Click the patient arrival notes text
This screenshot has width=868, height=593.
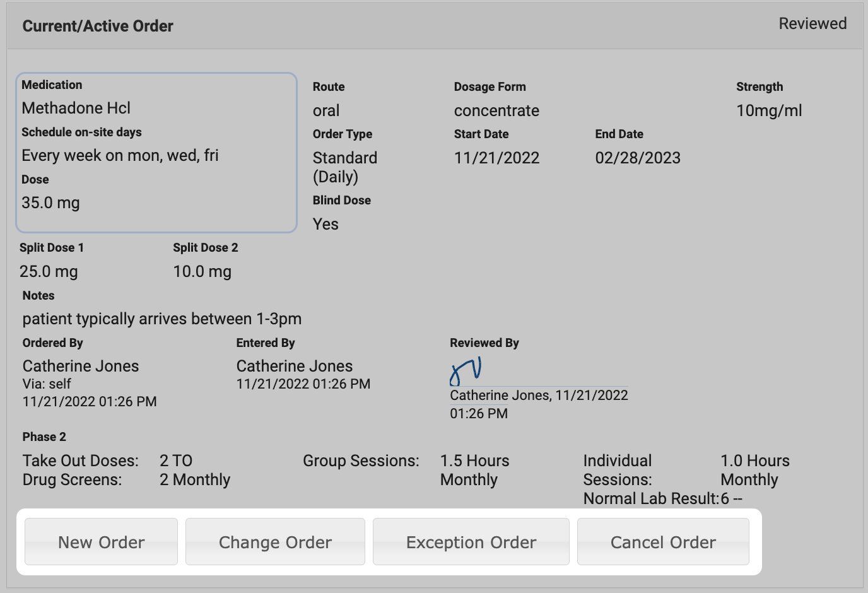[162, 319]
